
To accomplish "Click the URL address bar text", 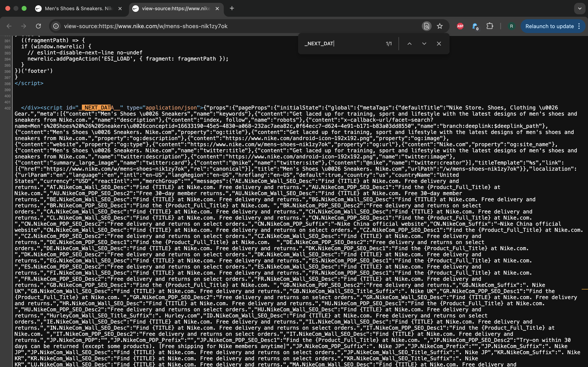I will (146, 26).
